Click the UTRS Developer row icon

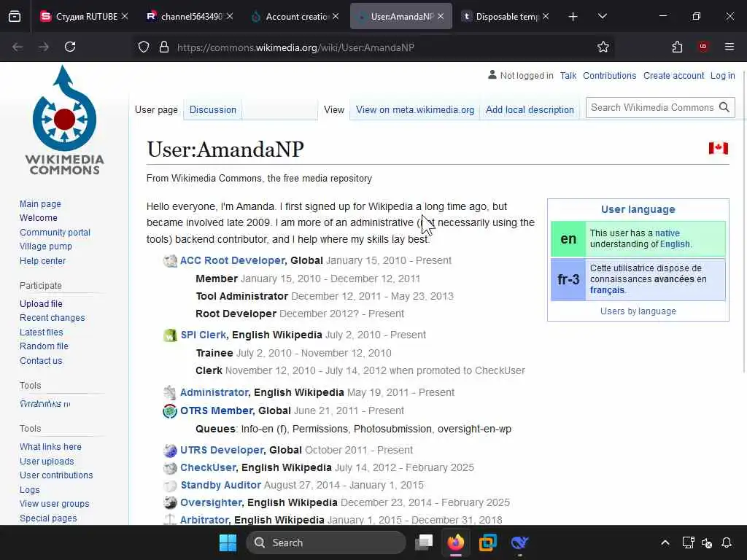170,451
